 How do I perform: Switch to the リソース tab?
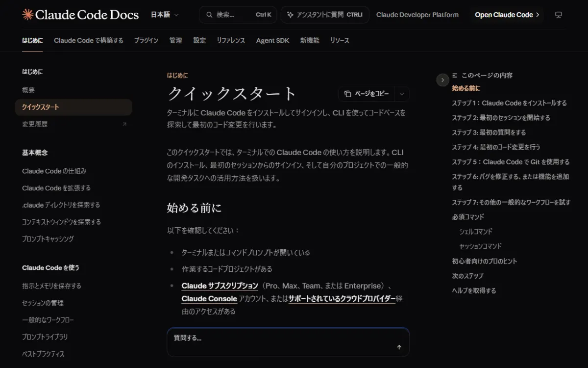340,40
